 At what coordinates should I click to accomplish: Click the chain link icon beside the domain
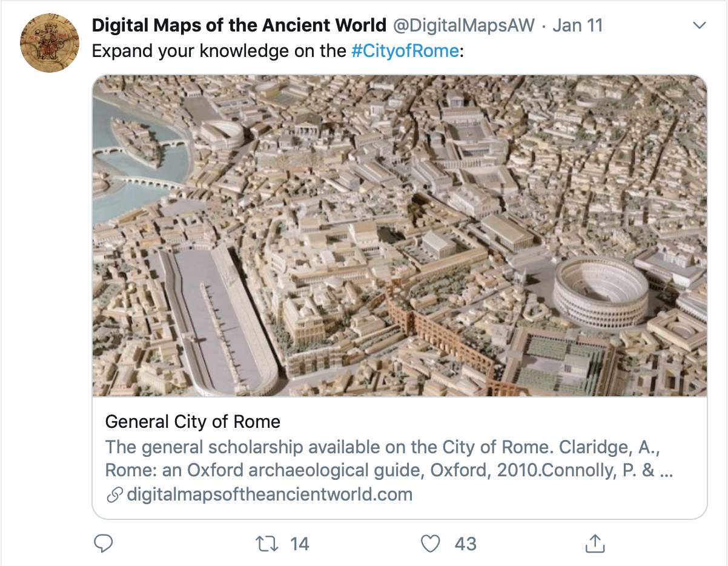[114, 494]
